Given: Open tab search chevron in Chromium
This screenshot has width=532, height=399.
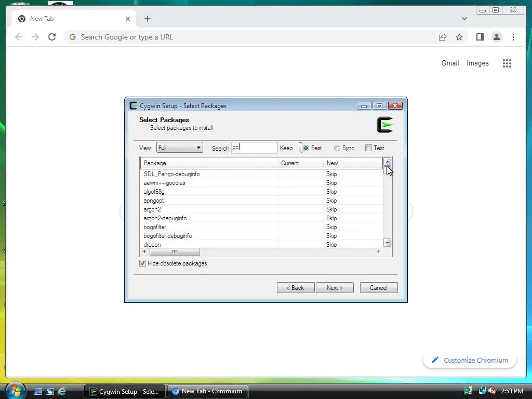Looking at the screenshot, I should pyautogui.click(x=464, y=19).
